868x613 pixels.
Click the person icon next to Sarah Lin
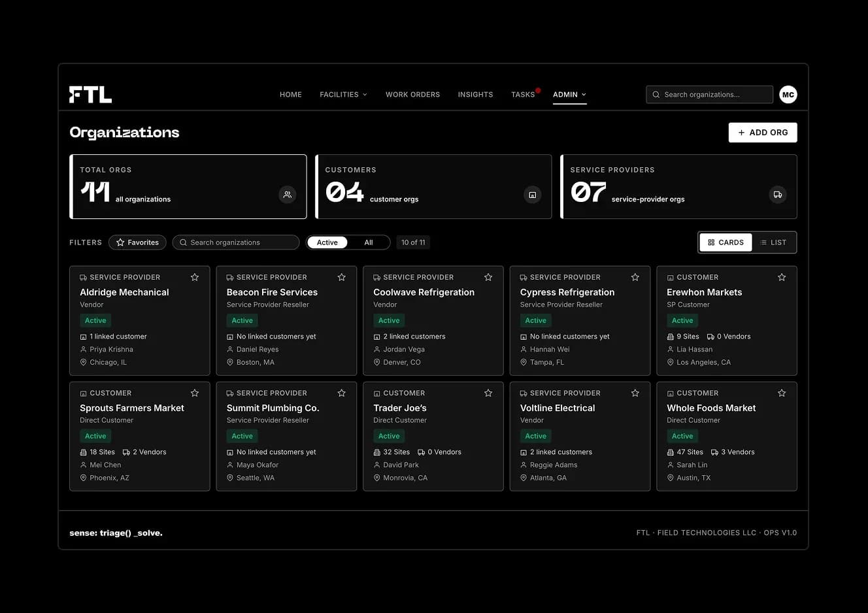click(x=670, y=465)
